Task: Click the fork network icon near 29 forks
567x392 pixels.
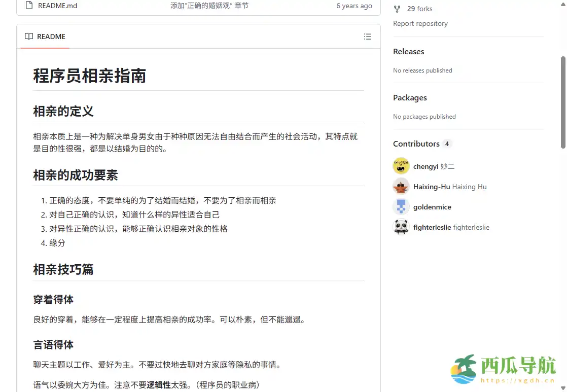Action: pos(397,8)
